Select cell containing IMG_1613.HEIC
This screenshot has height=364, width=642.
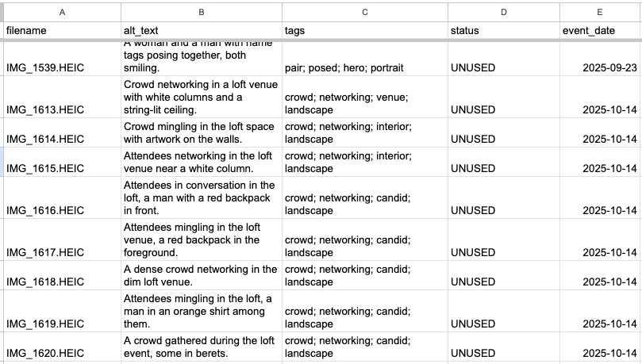(x=62, y=97)
